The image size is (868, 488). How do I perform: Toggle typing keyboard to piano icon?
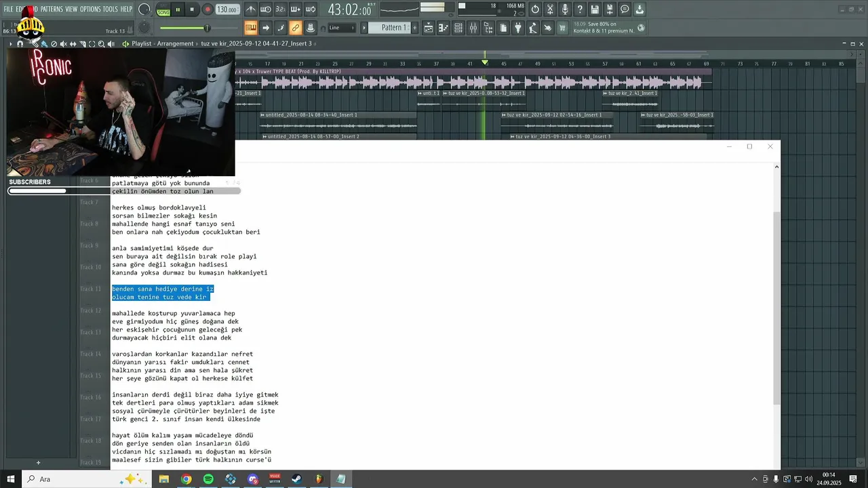click(x=251, y=28)
